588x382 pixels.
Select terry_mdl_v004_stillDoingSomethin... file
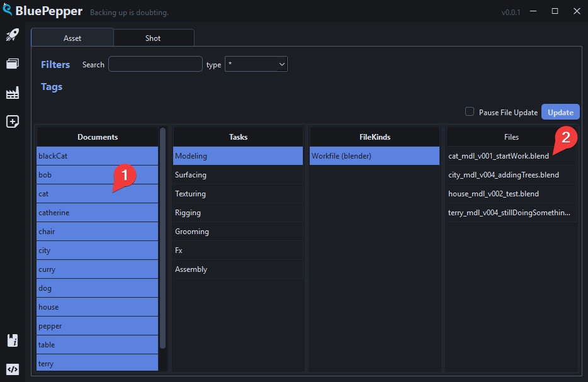511,213
